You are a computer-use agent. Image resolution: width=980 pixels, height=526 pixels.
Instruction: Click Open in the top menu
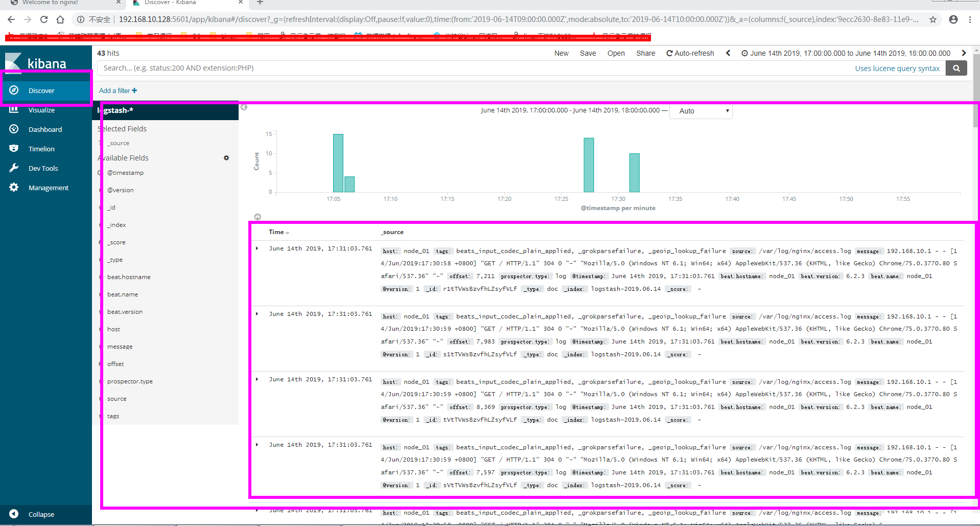616,53
